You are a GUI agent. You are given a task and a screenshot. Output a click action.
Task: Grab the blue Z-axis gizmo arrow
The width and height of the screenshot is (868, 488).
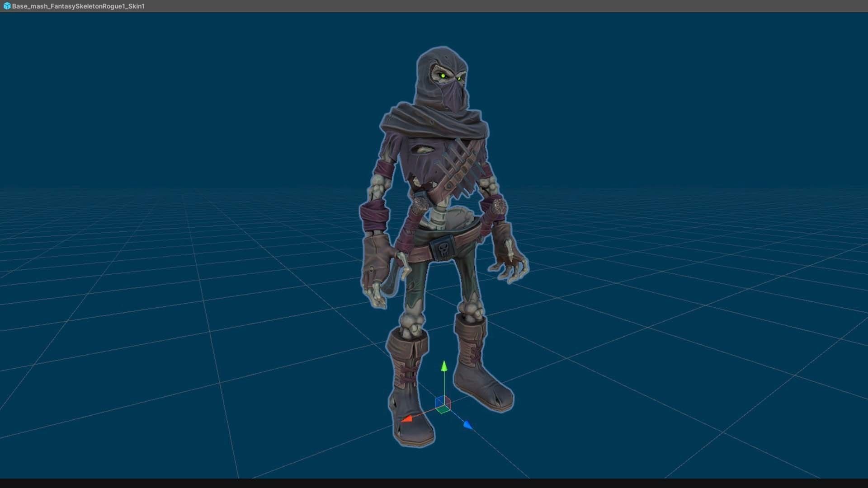point(468,425)
